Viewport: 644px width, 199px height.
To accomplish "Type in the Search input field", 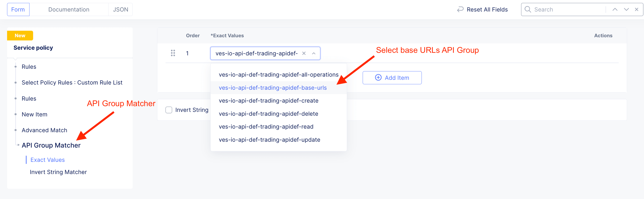I will (568, 10).
